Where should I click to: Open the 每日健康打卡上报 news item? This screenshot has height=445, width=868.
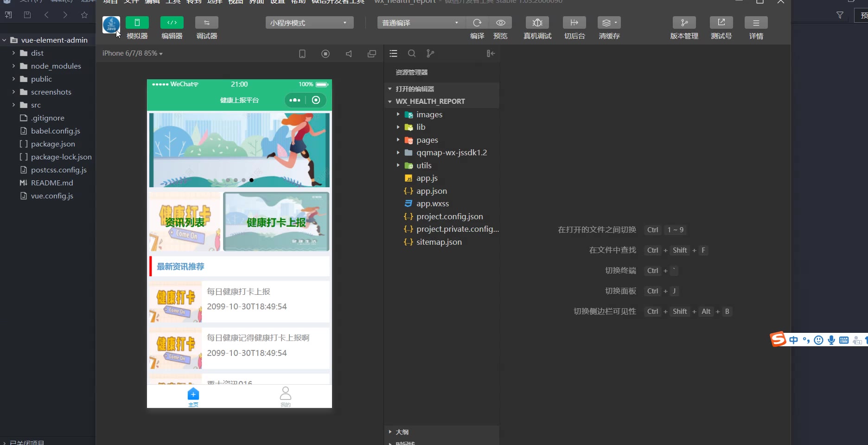(x=239, y=302)
